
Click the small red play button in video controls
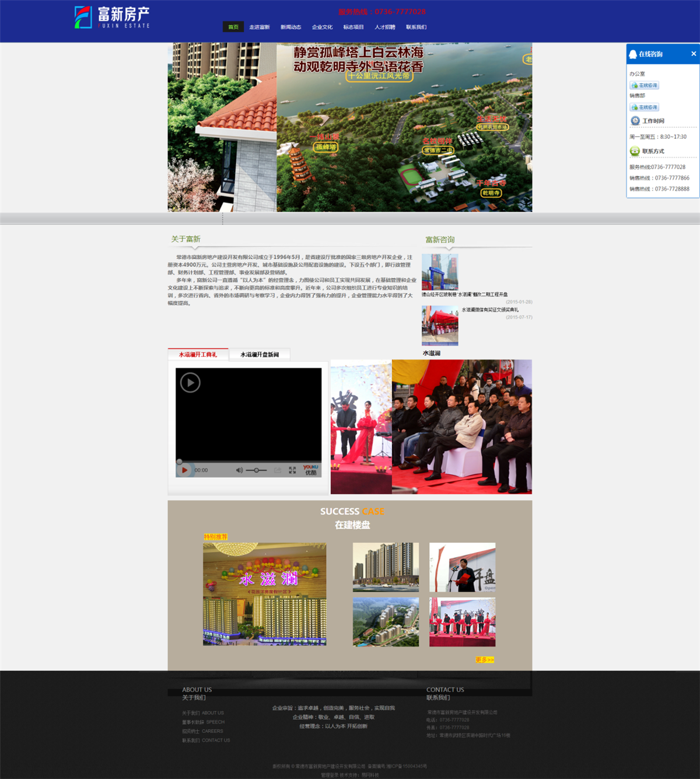pyautogui.click(x=184, y=470)
